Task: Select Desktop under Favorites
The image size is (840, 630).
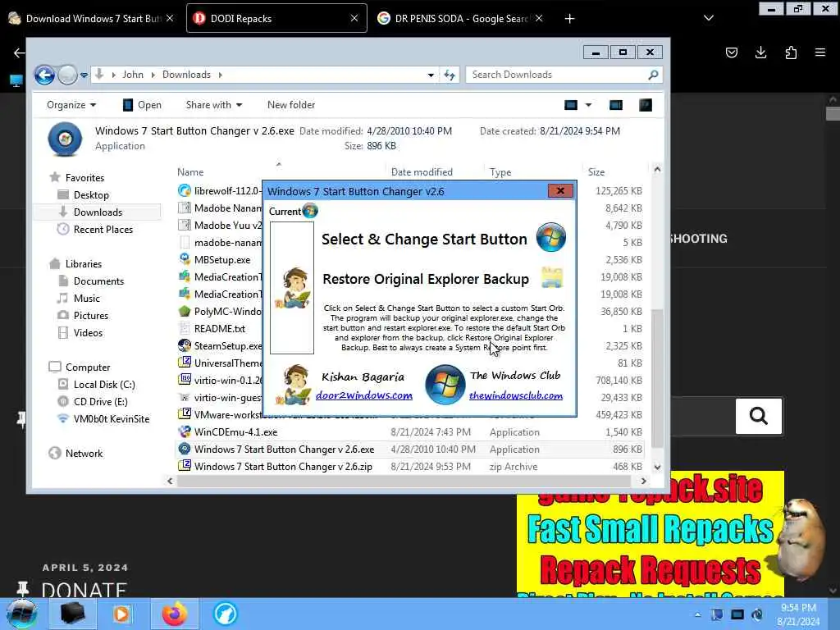Action: tap(91, 195)
